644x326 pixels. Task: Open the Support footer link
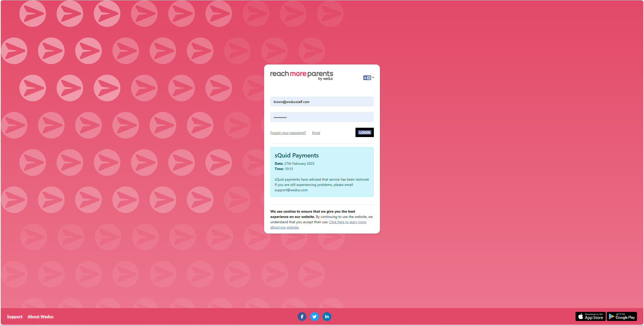(x=15, y=316)
